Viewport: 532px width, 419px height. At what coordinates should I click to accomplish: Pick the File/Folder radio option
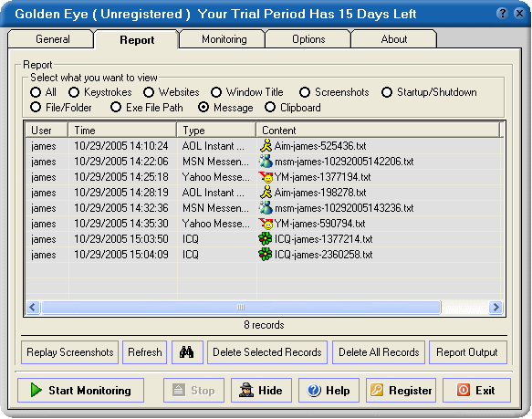click(x=36, y=108)
